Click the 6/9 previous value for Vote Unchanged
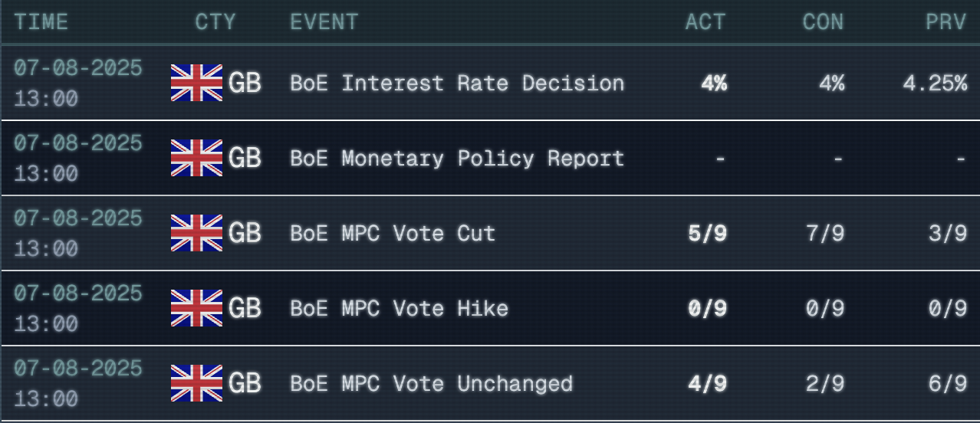Screen dimensions: 980x423 click(x=948, y=383)
